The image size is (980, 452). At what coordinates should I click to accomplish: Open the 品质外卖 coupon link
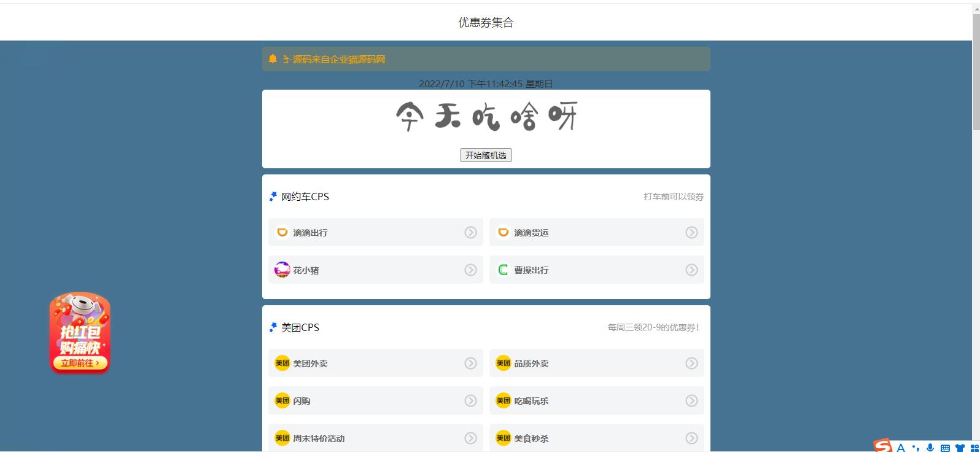click(597, 363)
